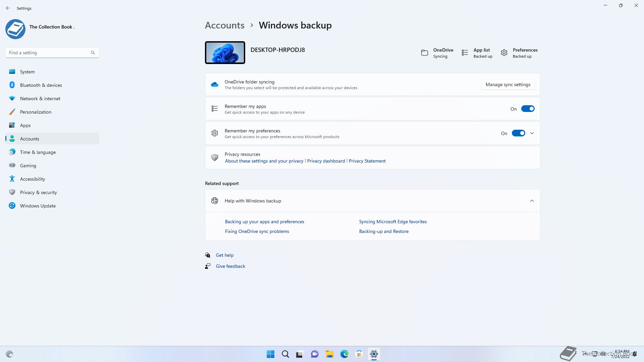The height and width of the screenshot is (362, 644).
Task: Expand Remember my preferences options
Action: pyautogui.click(x=532, y=133)
